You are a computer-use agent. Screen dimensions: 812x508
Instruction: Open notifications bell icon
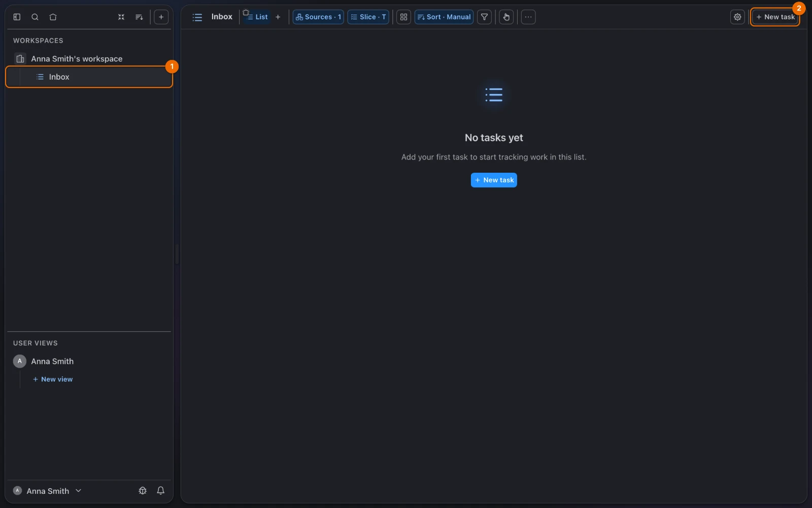point(160,491)
